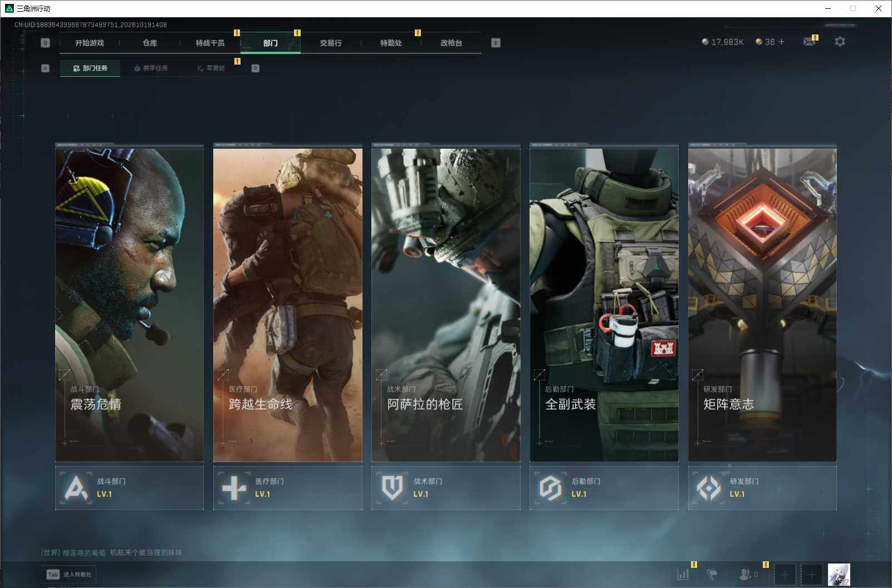Click the 研发部门 diamond emblem
This screenshot has height=588, width=892.
pos(709,488)
